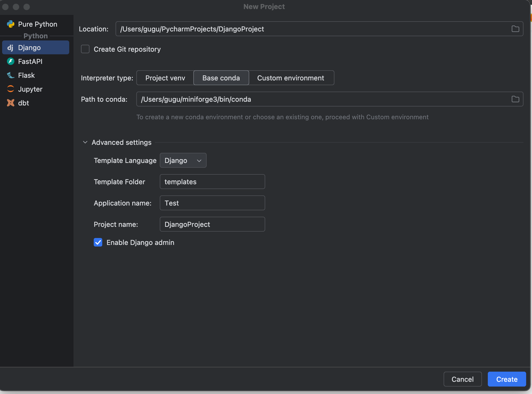
Task: Open Template Language Django dropdown
Action: 183,160
